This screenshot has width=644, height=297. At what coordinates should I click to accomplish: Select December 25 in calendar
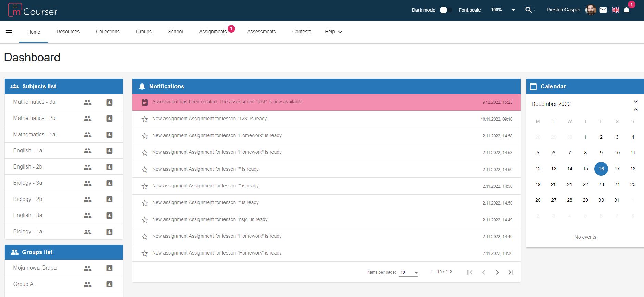(633, 184)
